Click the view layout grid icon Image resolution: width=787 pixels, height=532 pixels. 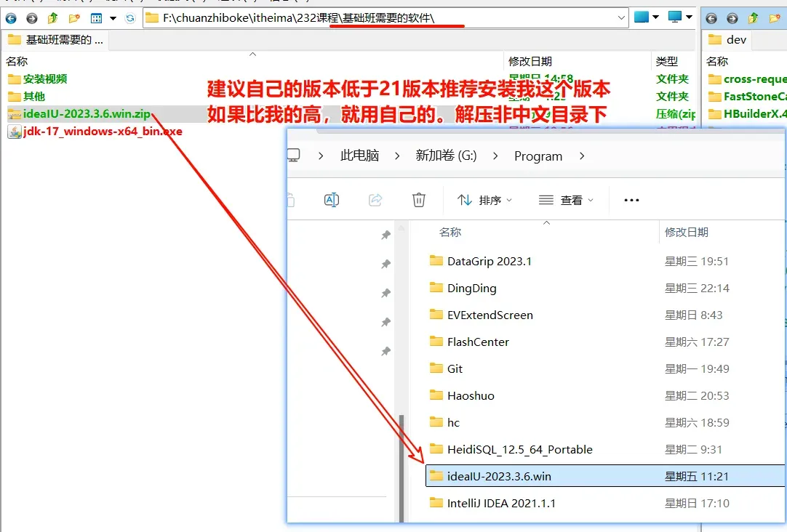click(x=96, y=19)
